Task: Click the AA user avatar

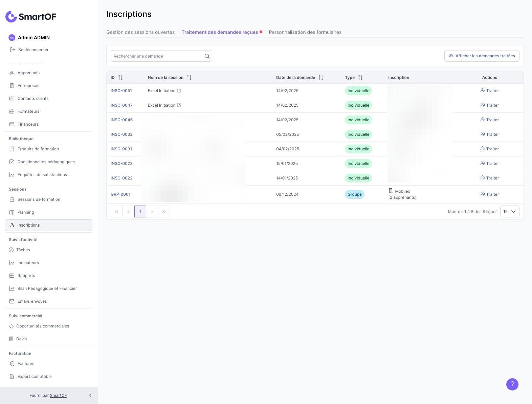Action: pos(12,38)
